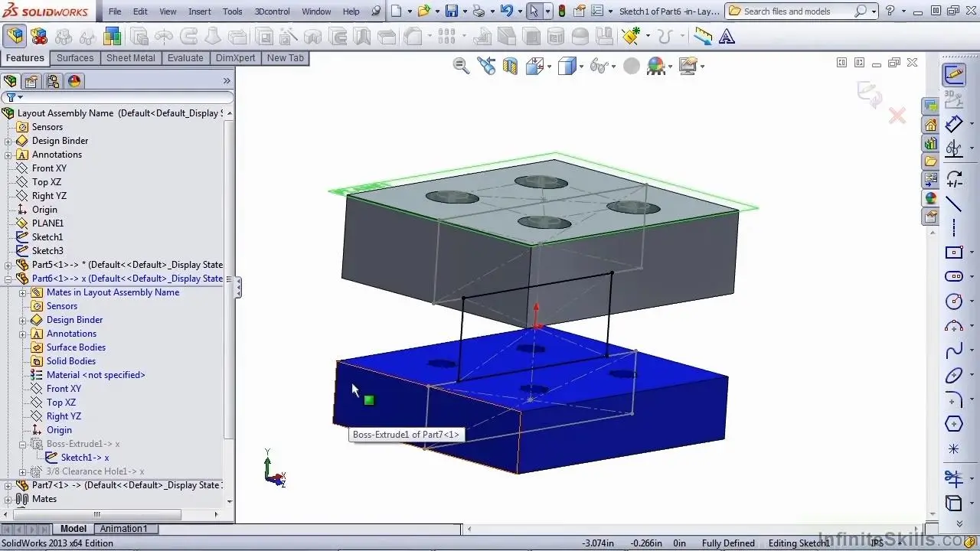This screenshot has height=551, width=980.
Task: Switch to the Surfaces tab
Action: [x=75, y=58]
